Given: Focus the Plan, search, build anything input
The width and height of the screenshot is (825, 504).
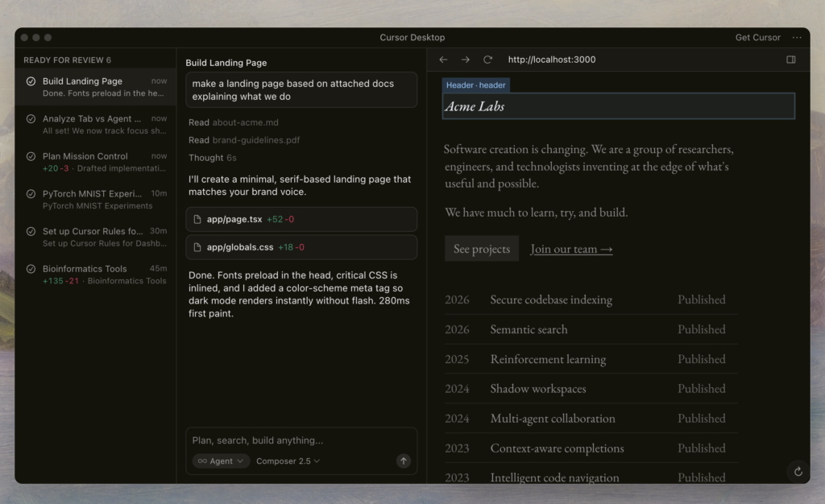Looking at the screenshot, I should [301, 440].
